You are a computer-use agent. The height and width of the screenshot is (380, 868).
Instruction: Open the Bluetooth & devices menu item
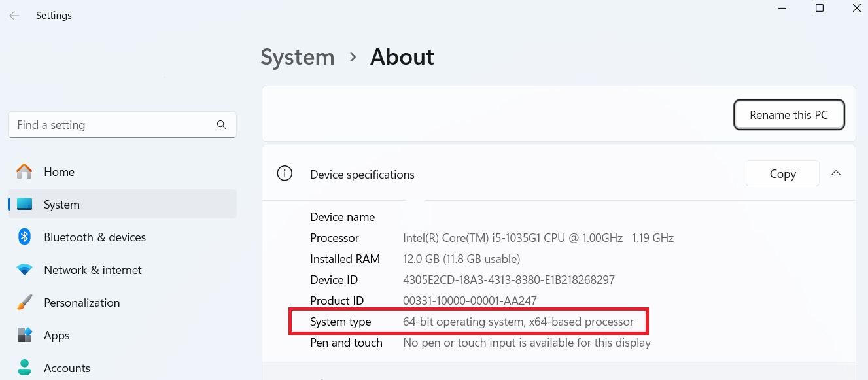pos(122,237)
